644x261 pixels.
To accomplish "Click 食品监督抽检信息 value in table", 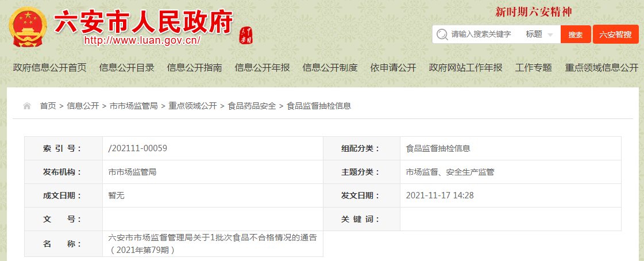I will (438, 148).
